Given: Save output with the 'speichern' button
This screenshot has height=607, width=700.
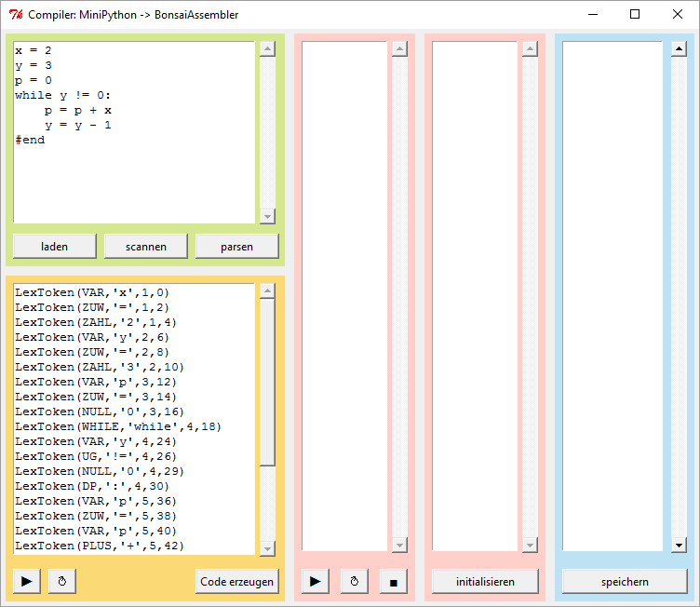Looking at the screenshot, I should (625, 581).
